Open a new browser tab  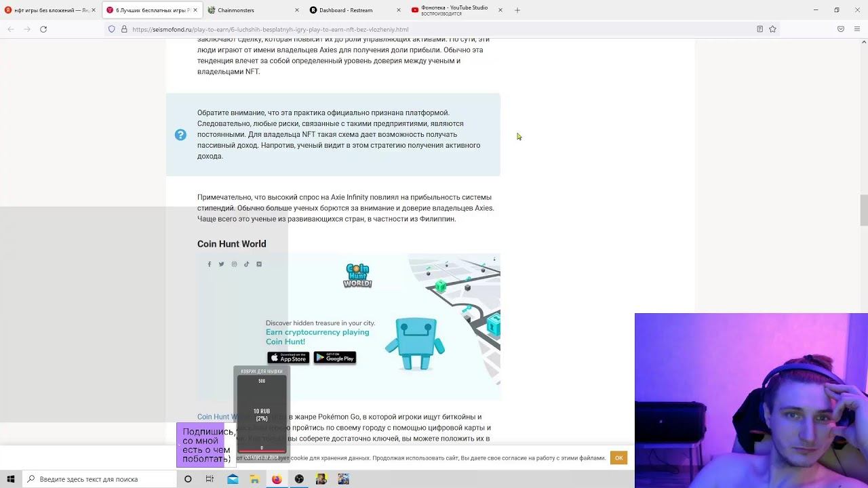click(x=517, y=10)
